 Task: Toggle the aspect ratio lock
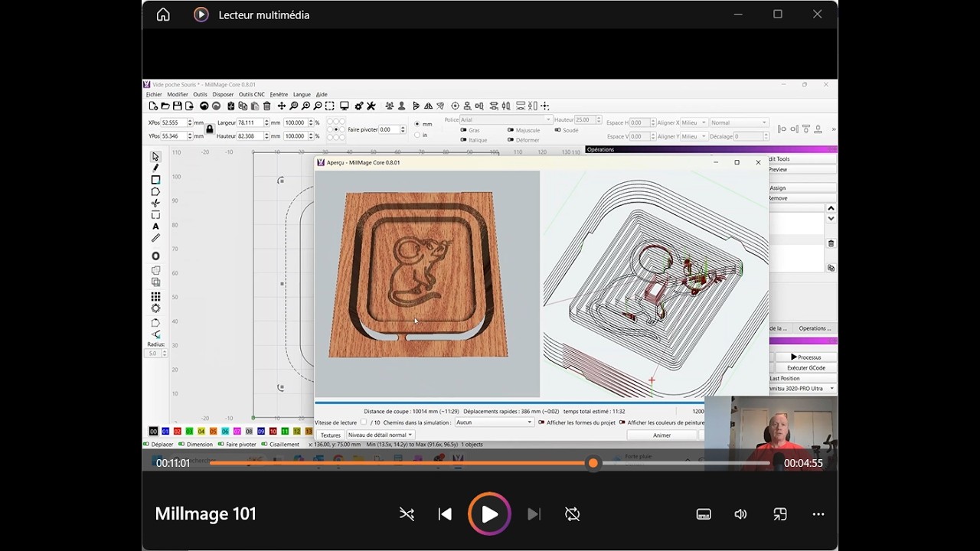click(210, 129)
